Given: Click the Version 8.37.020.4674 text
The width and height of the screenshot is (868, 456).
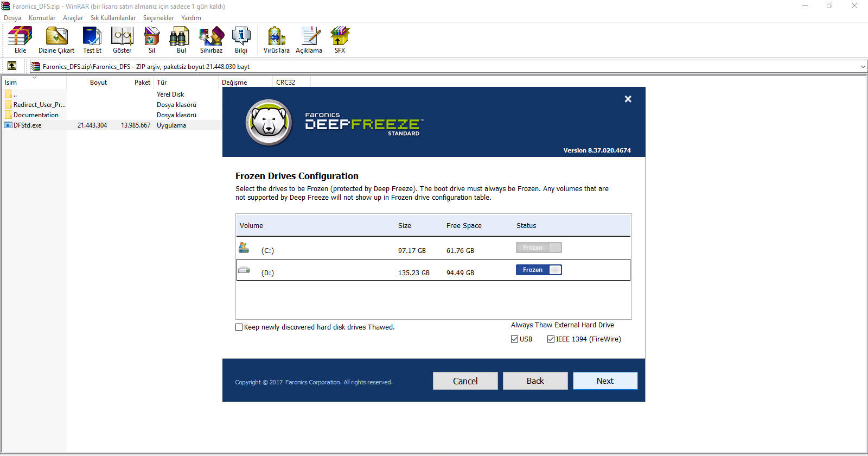Looking at the screenshot, I should point(597,150).
